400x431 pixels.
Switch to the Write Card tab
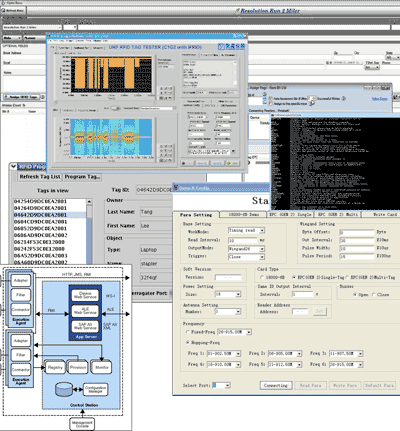(x=382, y=215)
